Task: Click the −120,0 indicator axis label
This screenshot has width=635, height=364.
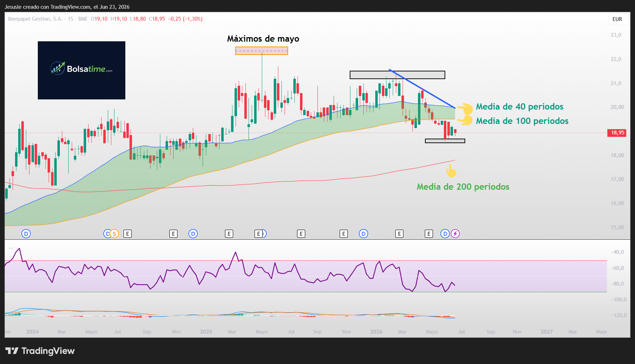Action: 619,315
